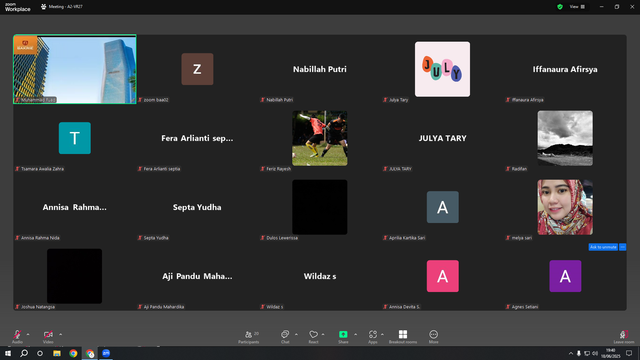Click the Ask to unmute button

click(603, 247)
